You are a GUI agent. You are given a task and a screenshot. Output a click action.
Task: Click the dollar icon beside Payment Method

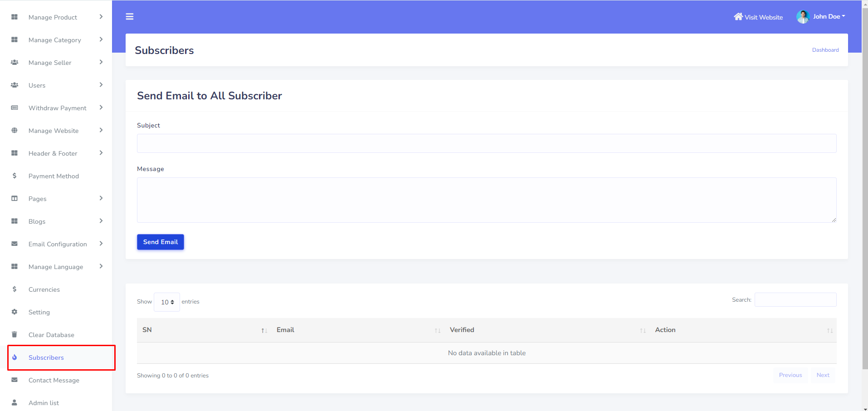tap(15, 176)
